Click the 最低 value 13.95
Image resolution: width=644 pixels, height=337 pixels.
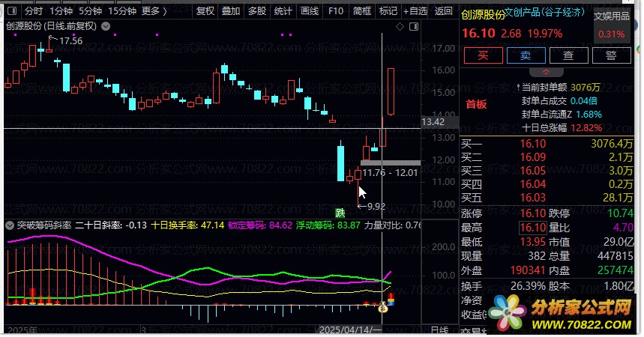pos(533,242)
